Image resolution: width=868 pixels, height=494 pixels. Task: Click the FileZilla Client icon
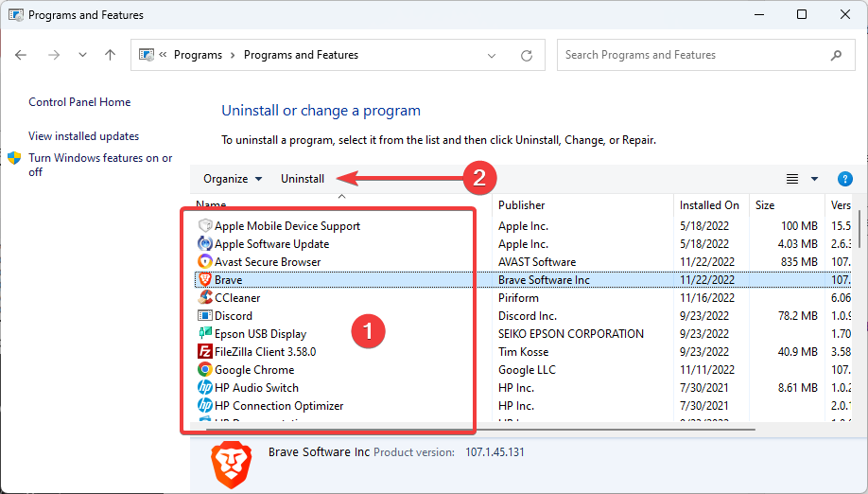[x=205, y=352]
